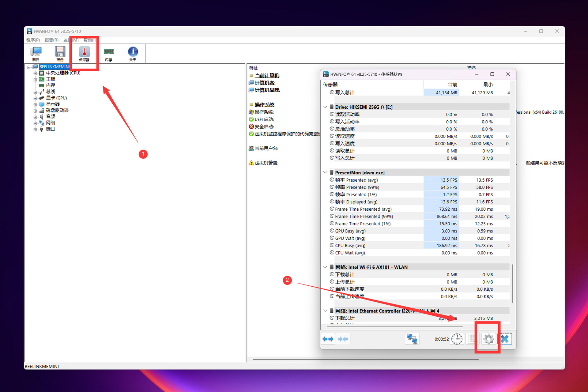Collapse the Intel Wi-Fi 6 AX101 group

pyautogui.click(x=325, y=267)
